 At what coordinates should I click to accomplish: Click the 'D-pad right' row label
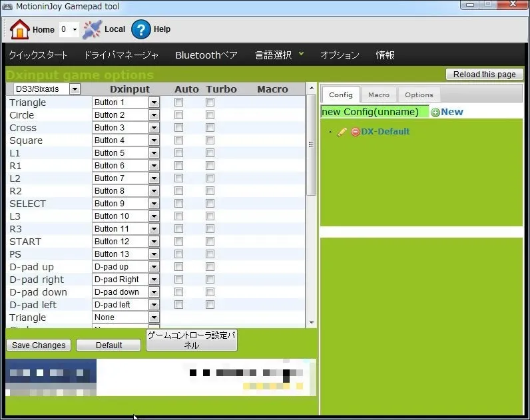[x=37, y=280]
